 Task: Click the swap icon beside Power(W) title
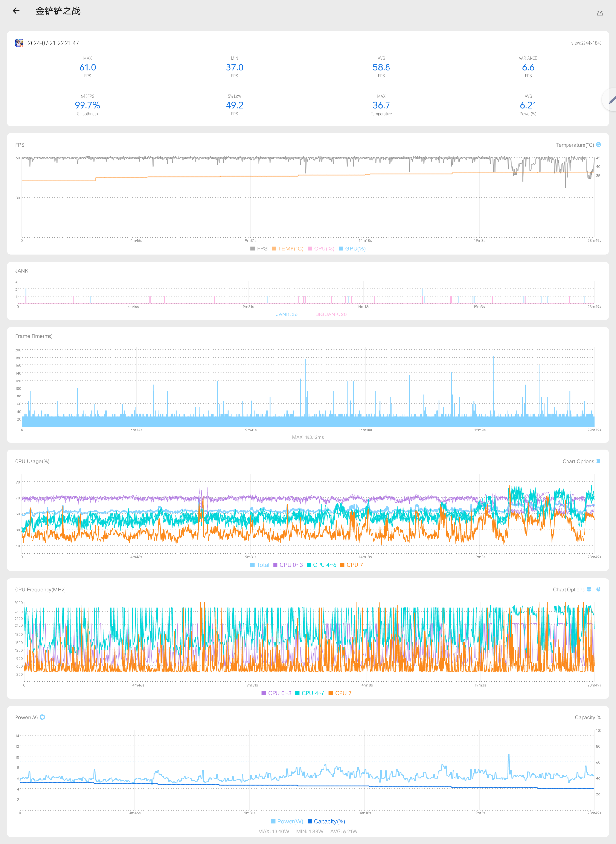43,717
